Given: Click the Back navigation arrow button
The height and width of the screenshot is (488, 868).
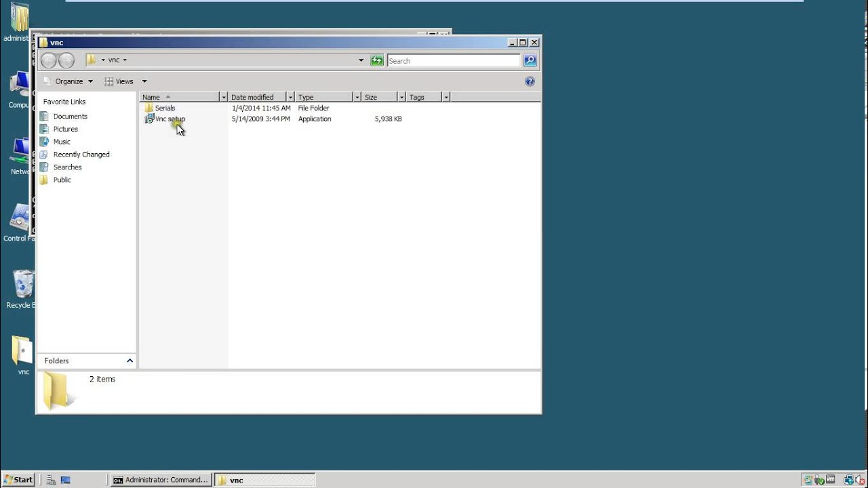Looking at the screenshot, I should click(x=48, y=60).
